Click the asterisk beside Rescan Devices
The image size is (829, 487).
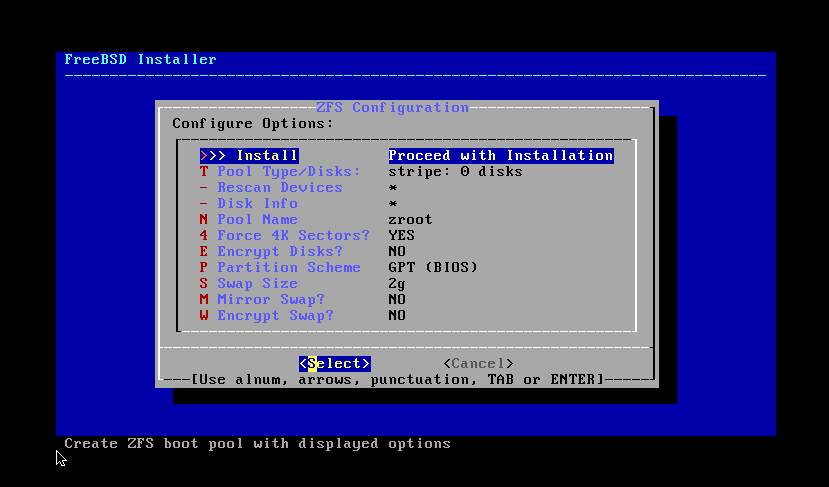[x=392, y=188]
